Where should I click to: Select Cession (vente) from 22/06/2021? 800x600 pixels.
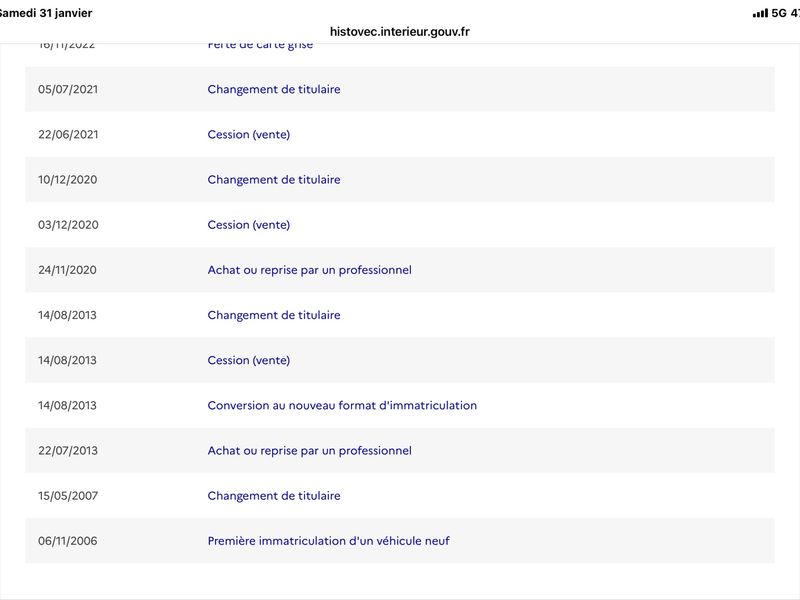click(249, 134)
